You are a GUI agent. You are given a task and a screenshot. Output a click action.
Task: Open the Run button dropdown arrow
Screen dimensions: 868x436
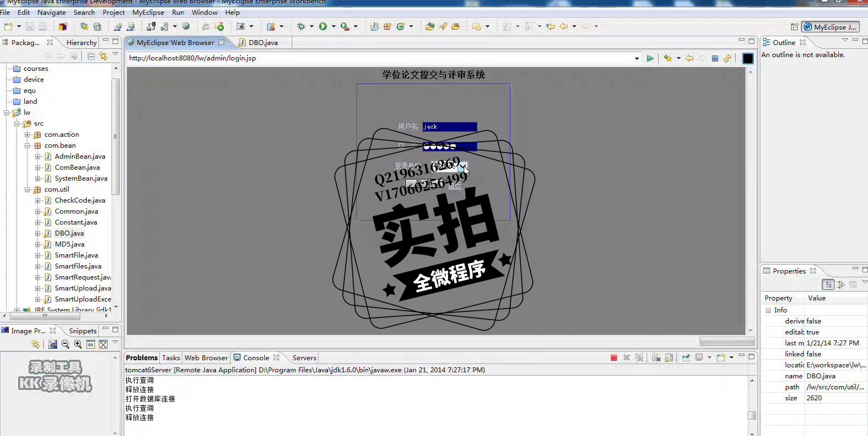pyautogui.click(x=333, y=26)
